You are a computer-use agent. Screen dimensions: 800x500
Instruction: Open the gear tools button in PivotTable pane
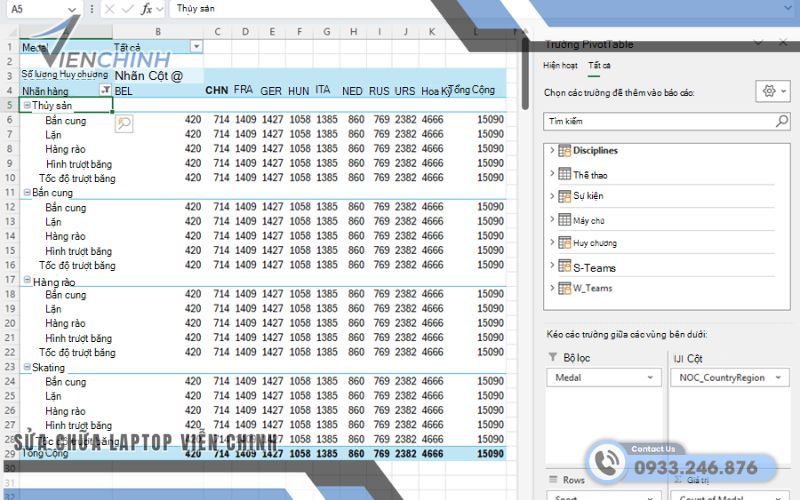[x=772, y=92]
